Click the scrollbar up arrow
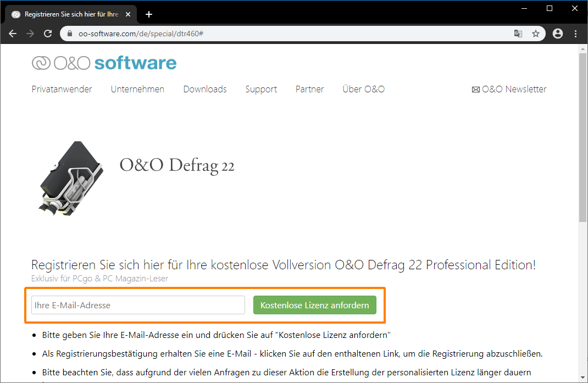 point(583,49)
